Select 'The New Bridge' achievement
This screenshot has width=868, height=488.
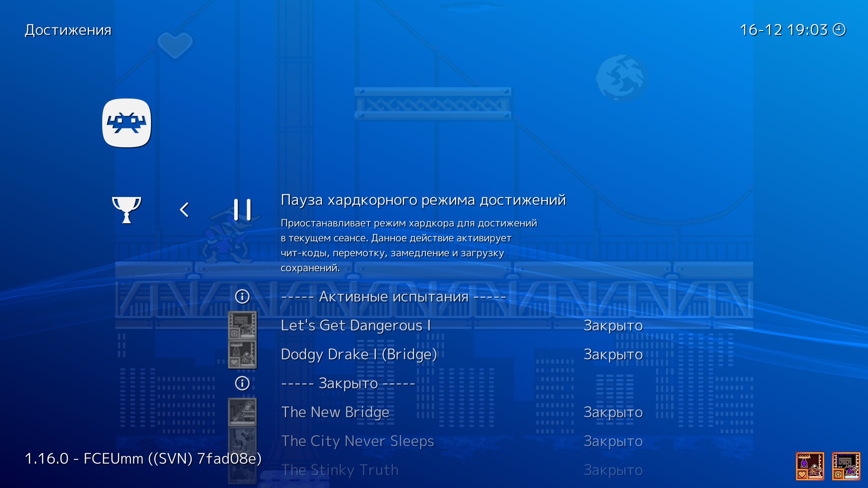coord(335,412)
